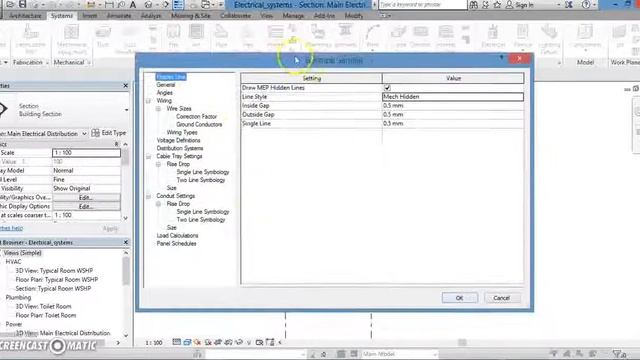The image size is (640, 360).
Task: Click Edit button for Visibility/Graphics Overrides
Action: [86, 198]
